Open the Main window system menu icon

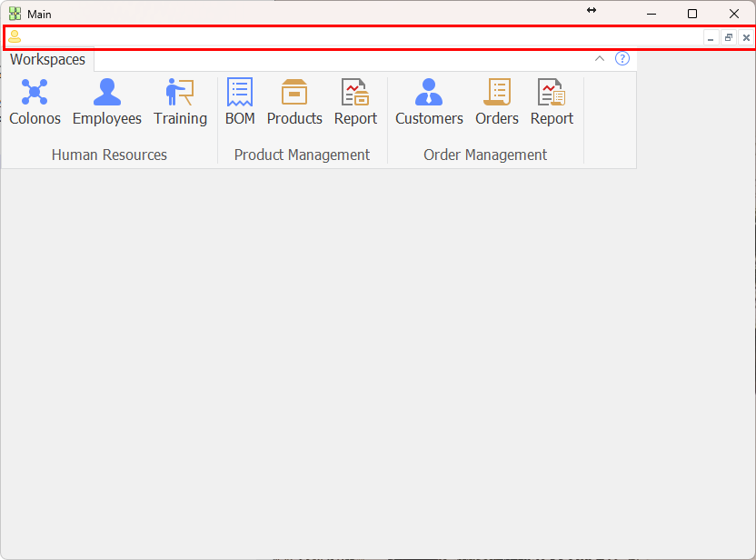15,14
